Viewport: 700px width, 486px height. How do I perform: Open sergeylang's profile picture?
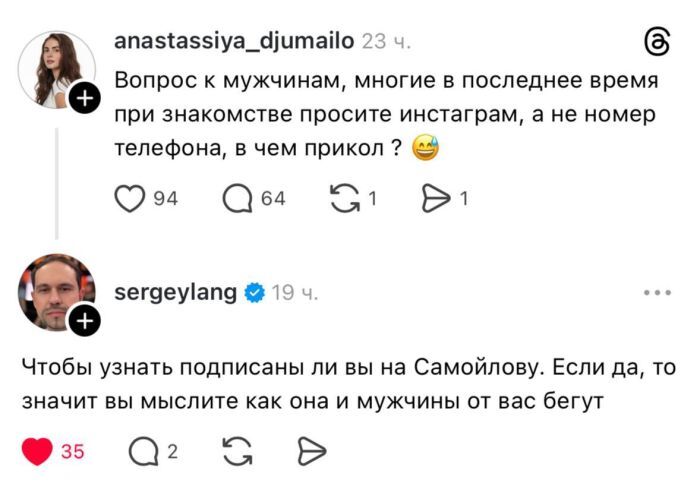point(55,292)
